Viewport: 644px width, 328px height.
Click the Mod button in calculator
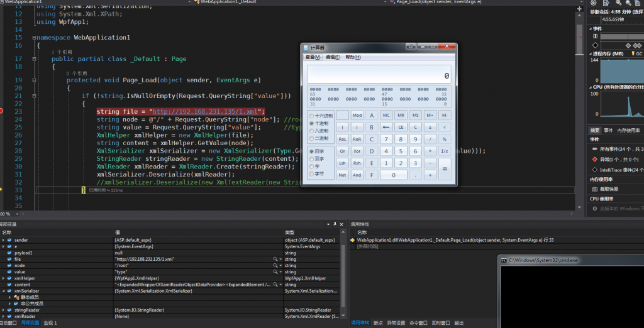click(x=357, y=116)
